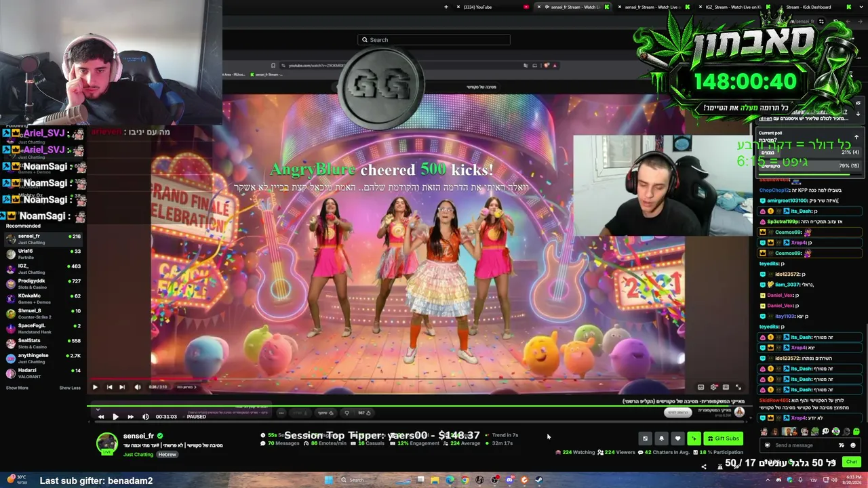The height and width of the screenshot is (488, 868).
Task: Open IGZ_ channel in sidebar
Action: (43, 268)
